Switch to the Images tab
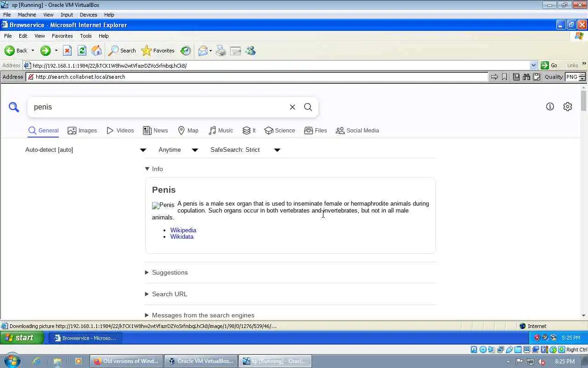This screenshot has width=588, height=368. [82, 131]
